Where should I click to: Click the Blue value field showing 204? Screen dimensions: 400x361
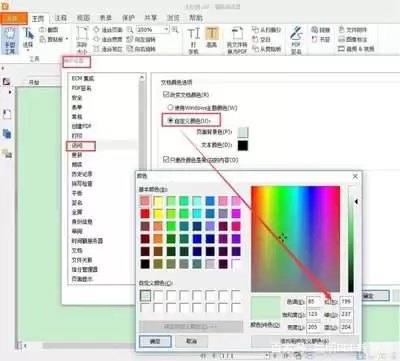[346, 327]
